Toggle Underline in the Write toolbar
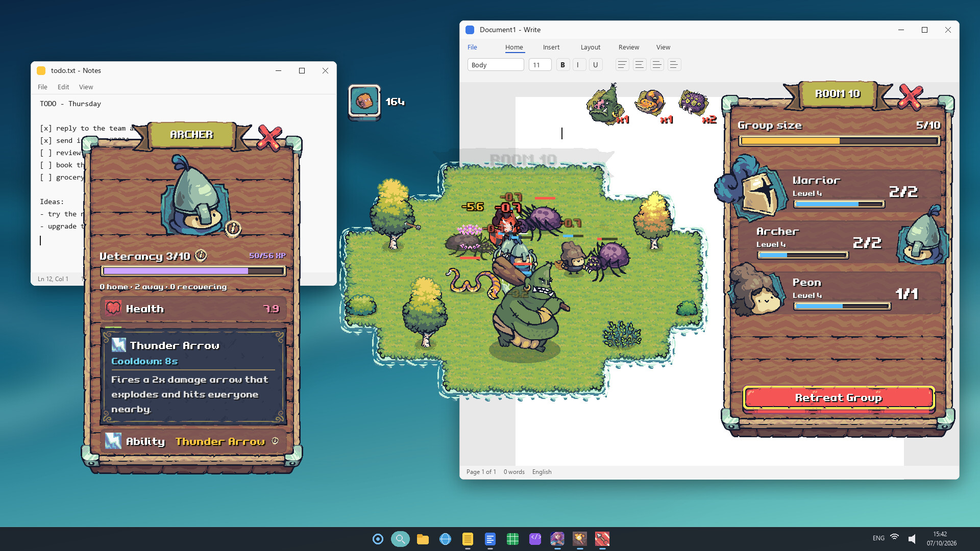The height and width of the screenshot is (551, 980). point(595,65)
